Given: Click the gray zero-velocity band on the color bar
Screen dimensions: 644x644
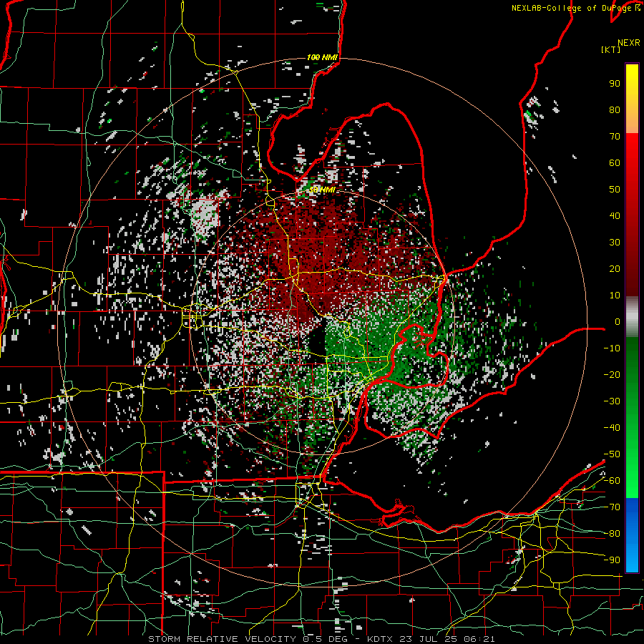Looking at the screenshot, I should [x=632, y=317].
